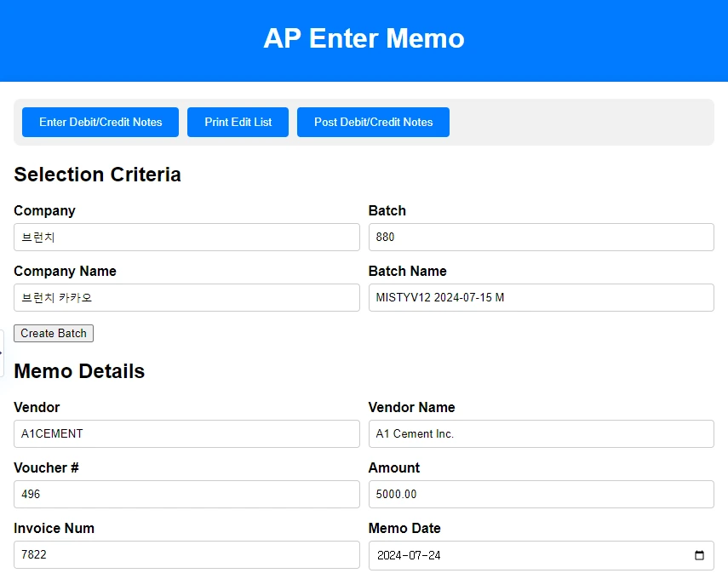
Task: Click the Vendor field containing A1CEMENT
Action: [186, 433]
